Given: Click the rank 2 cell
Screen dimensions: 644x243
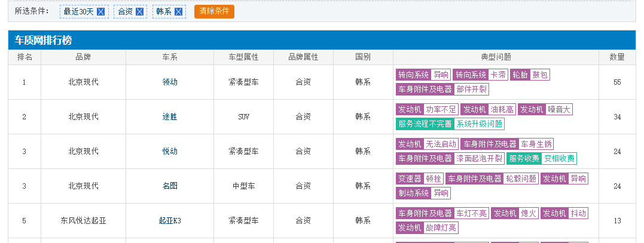Looking at the screenshot, I should 25,117.
